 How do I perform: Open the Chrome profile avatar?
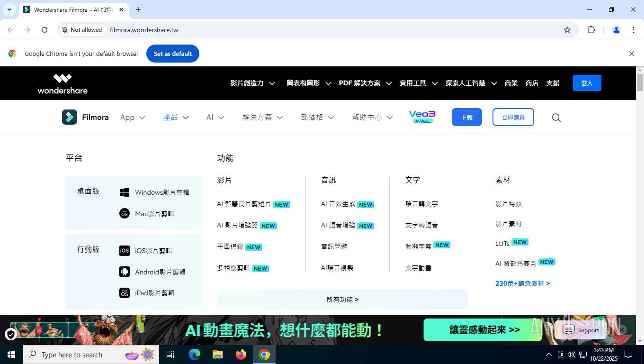coord(617,30)
